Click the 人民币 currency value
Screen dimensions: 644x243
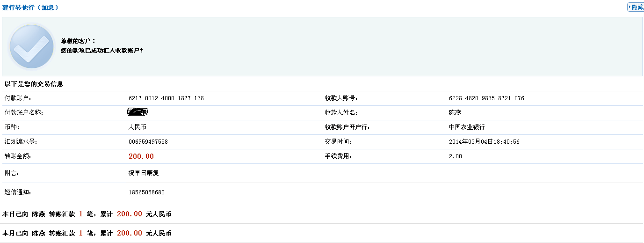point(137,127)
